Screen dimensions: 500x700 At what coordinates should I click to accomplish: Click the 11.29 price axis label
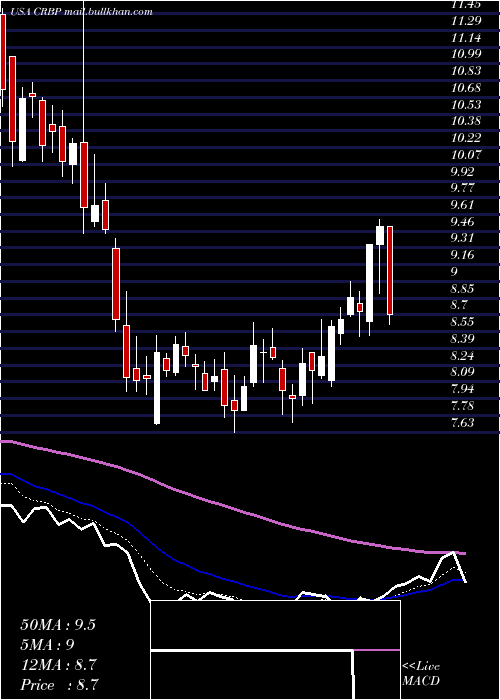click(x=466, y=21)
